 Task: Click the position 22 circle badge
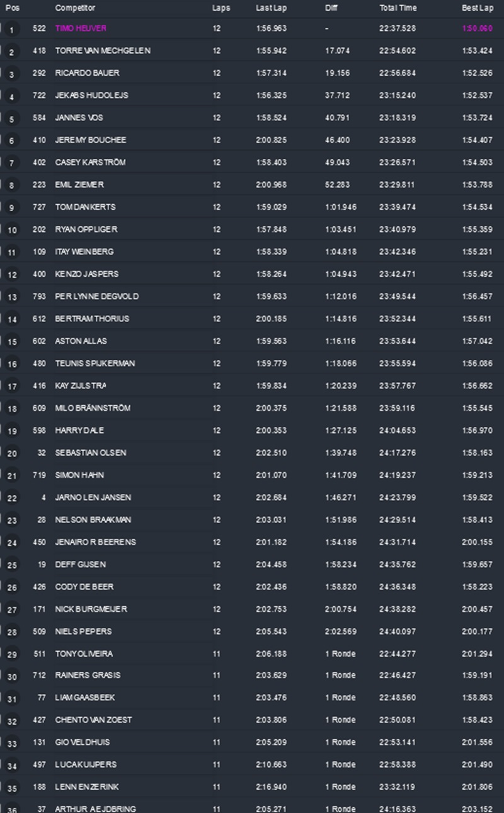11,498
